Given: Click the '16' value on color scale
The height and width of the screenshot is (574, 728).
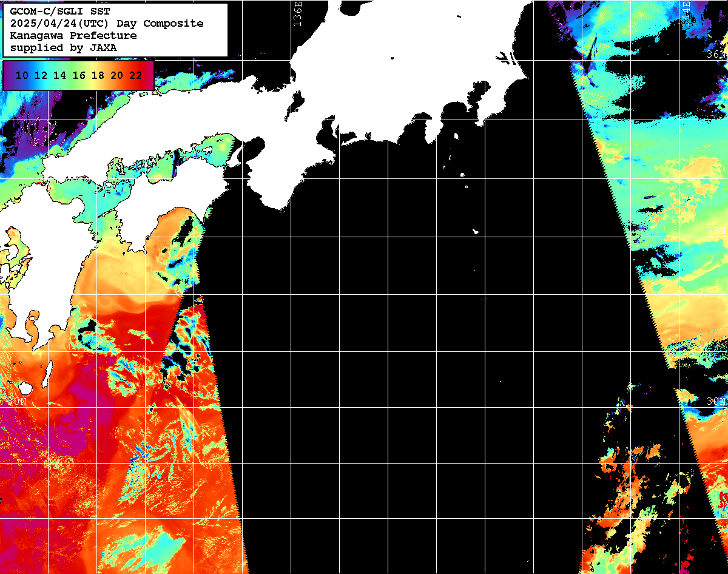Looking at the screenshot, I should [x=79, y=75].
